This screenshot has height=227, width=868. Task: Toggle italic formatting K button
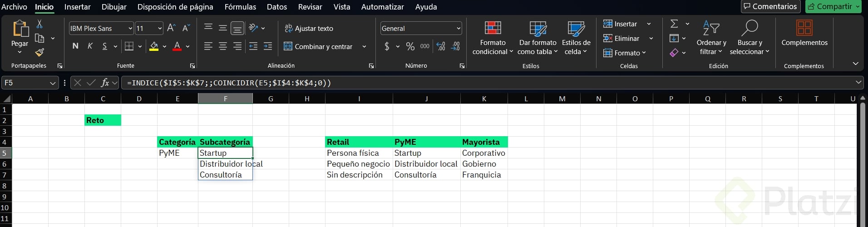click(x=90, y=46)
